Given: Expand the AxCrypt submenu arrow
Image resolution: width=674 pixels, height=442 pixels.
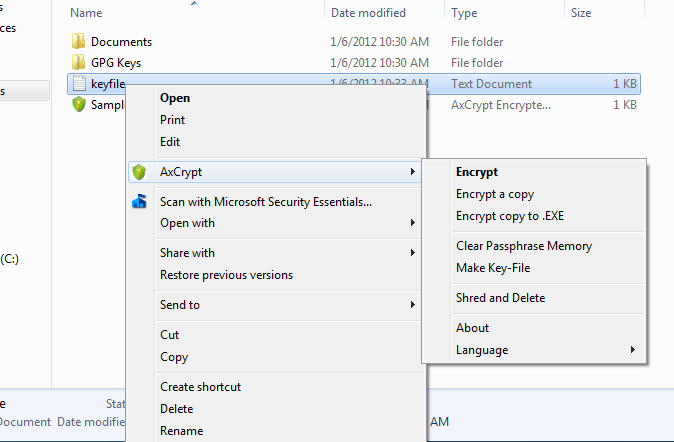Looking at the screenshot, I should click(x=412, y=172).
